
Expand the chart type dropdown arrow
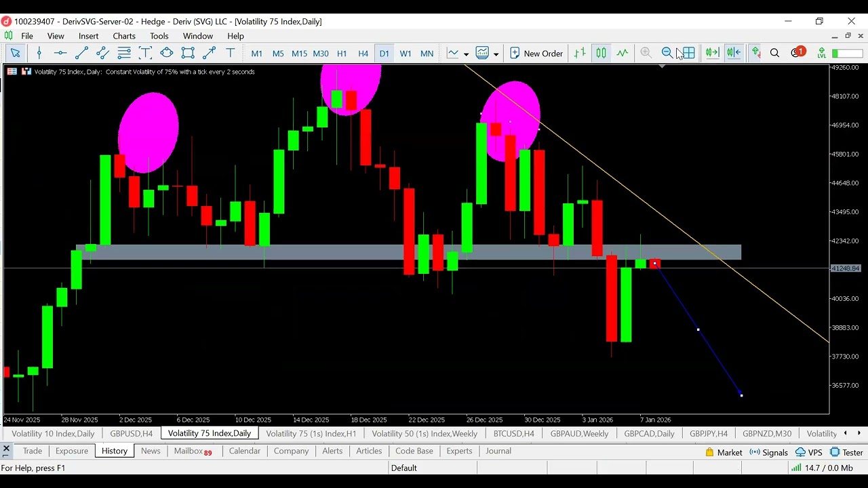pyautogui.click(x=466, y=54)
